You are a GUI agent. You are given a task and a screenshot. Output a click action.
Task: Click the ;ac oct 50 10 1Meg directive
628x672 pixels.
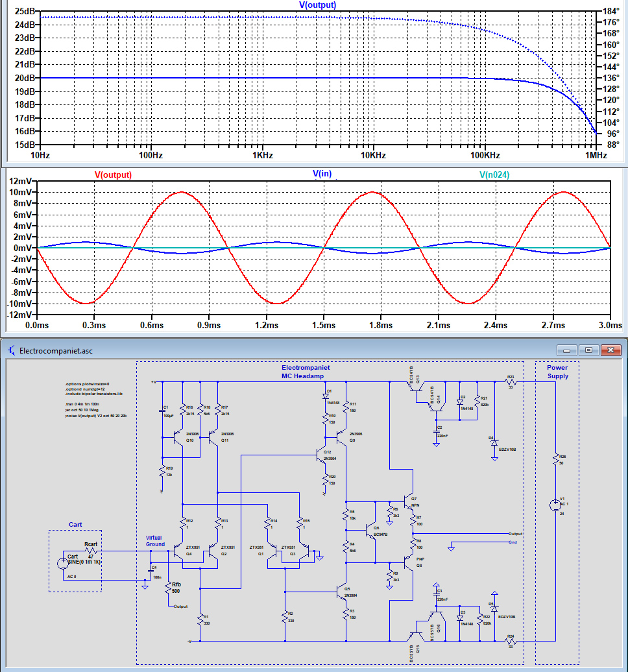point(82,410)
